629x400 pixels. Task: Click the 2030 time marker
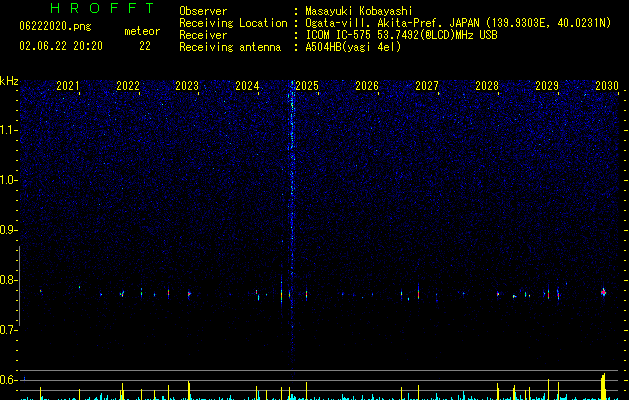(607, 86)
